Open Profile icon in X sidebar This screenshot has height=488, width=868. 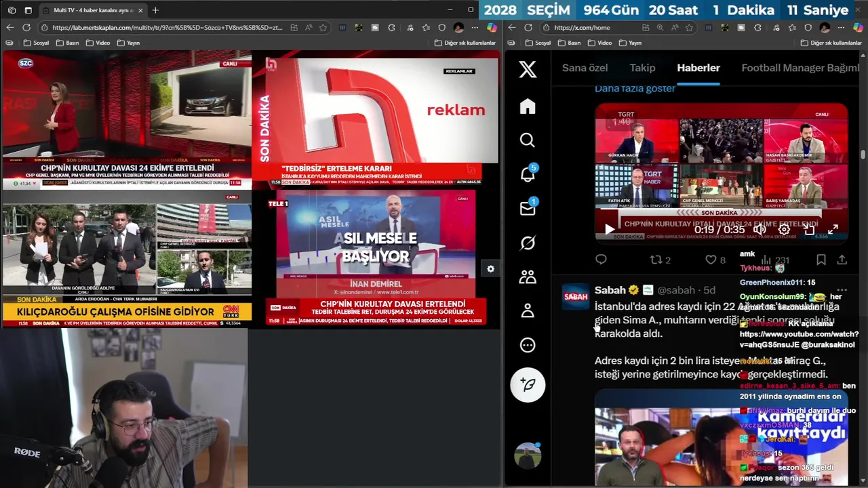[x=528, y=310]
